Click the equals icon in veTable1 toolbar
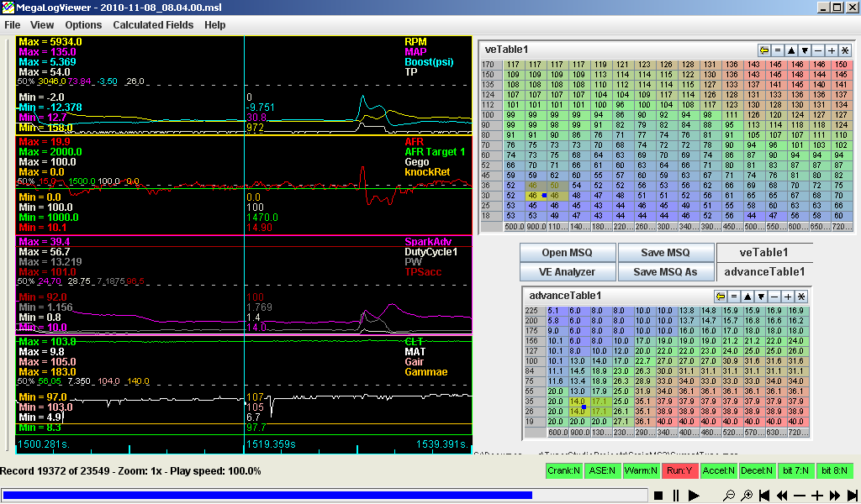Image resolution: width=861 pixels, height=504 pixels. [778, 50]
